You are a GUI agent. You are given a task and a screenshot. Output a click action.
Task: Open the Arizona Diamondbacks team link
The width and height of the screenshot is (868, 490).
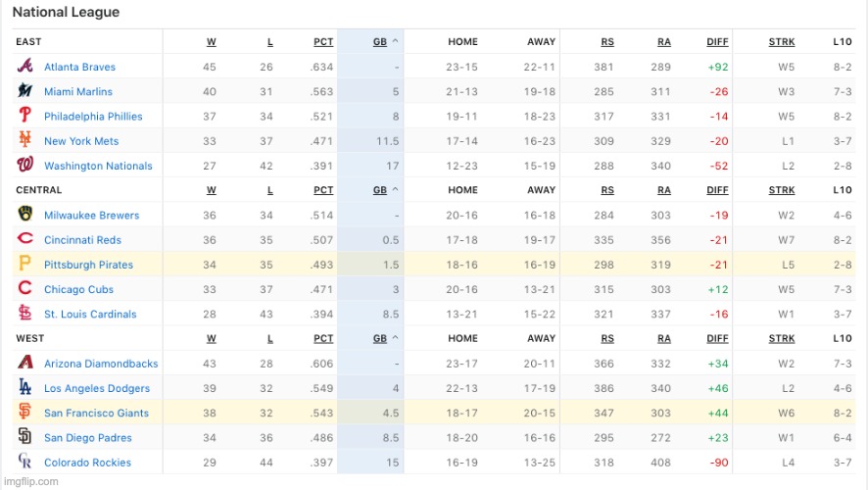click(101, 364)
